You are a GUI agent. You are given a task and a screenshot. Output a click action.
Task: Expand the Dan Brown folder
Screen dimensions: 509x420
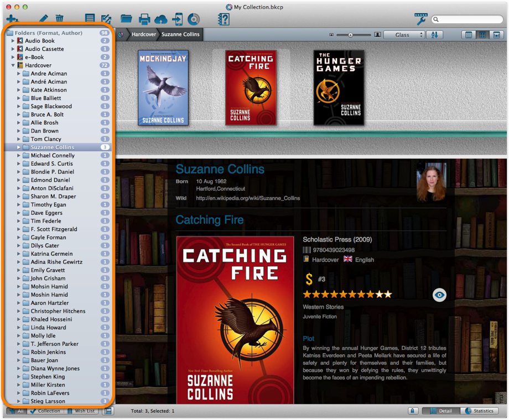coord(18,131)
